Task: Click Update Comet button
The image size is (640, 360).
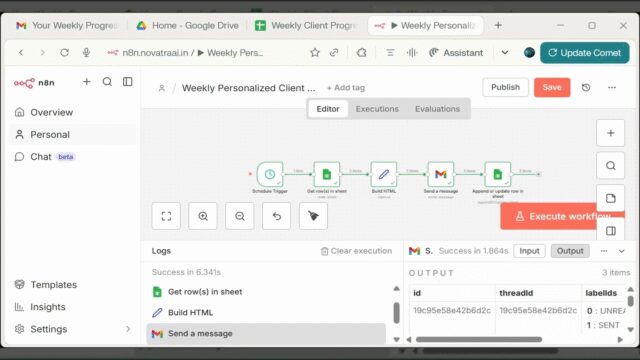Action: point(584,53)
